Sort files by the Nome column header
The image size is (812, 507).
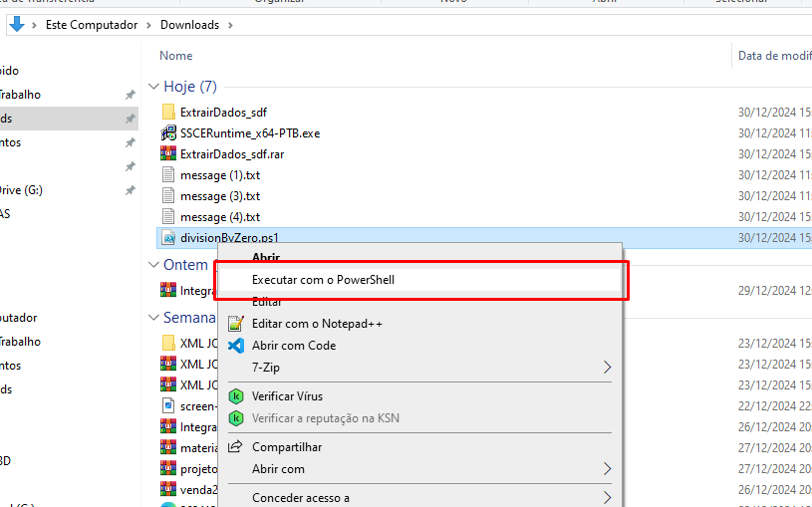[176, 56]
